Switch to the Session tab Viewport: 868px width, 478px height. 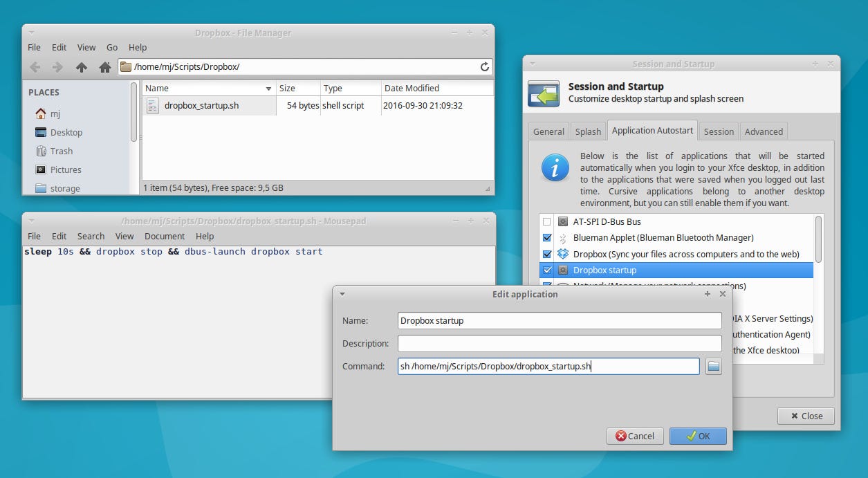(719, 131)
